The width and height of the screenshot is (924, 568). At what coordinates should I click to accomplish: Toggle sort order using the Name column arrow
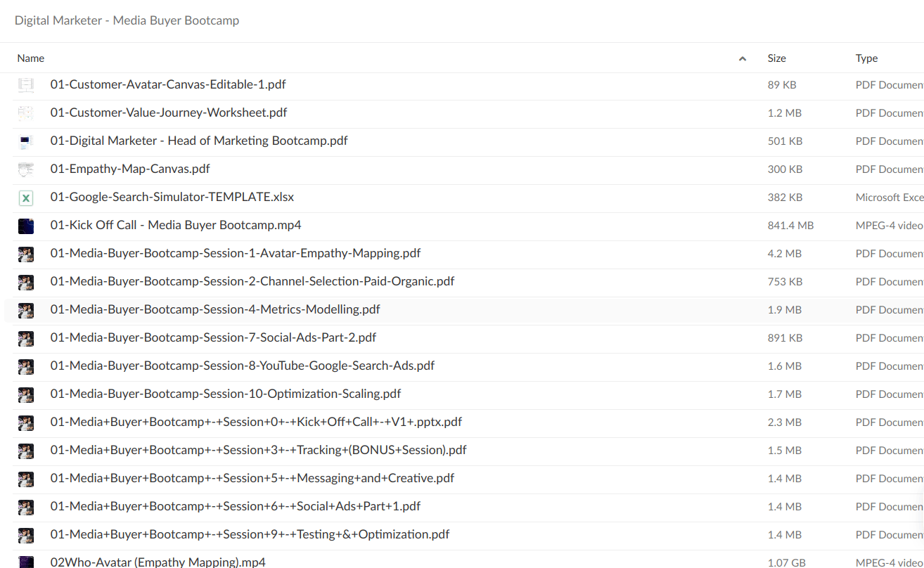[x=743, y=59]
